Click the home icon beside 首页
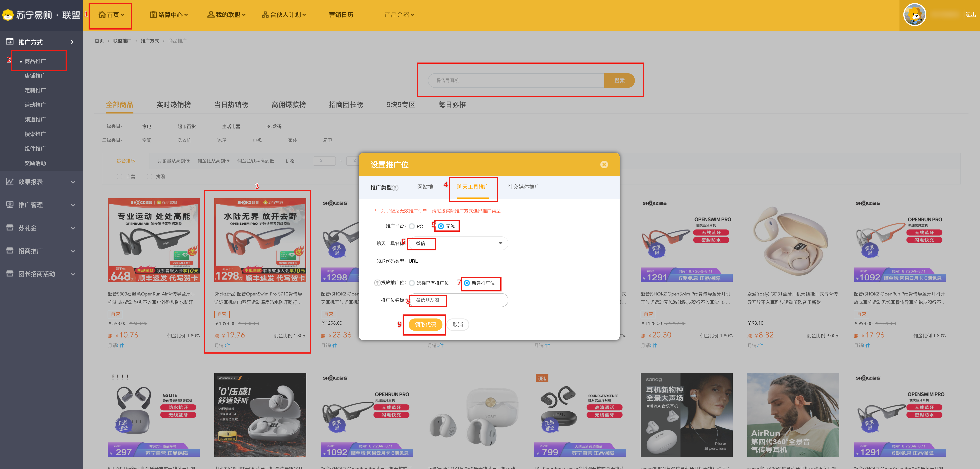Screen dimensions: 980x469 click(102, 14)
